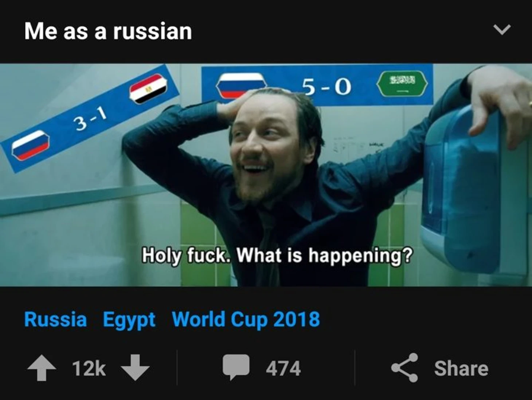Open the post title Me as a russian

point(108,31)
